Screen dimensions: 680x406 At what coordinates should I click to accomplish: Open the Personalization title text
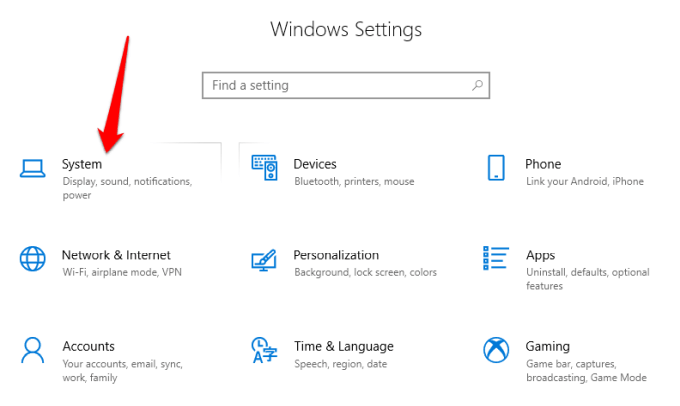[x=336, y=255]
